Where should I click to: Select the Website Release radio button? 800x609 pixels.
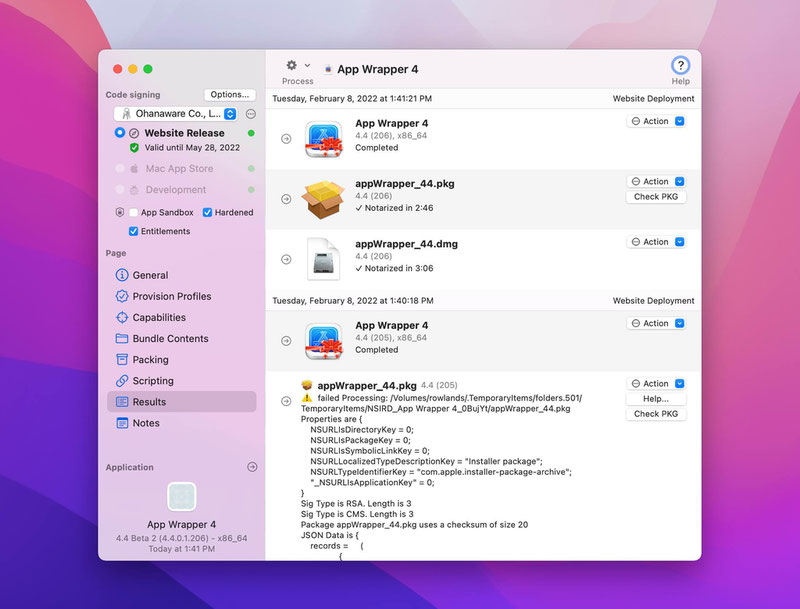coord(120,133)
